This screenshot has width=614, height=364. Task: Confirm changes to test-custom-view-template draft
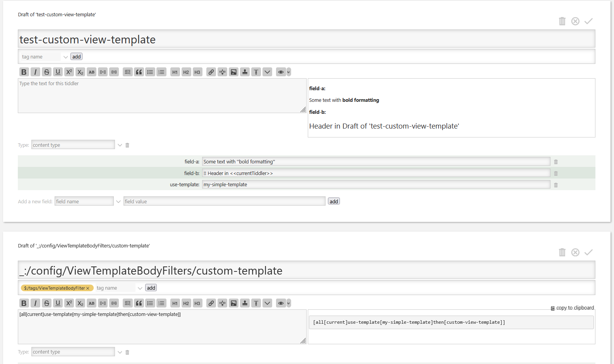pyautogui.click(x=588, y=21)
